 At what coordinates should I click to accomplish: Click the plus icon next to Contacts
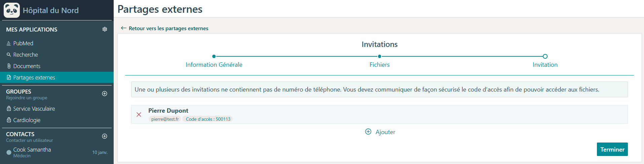click(x=105, y=136)
